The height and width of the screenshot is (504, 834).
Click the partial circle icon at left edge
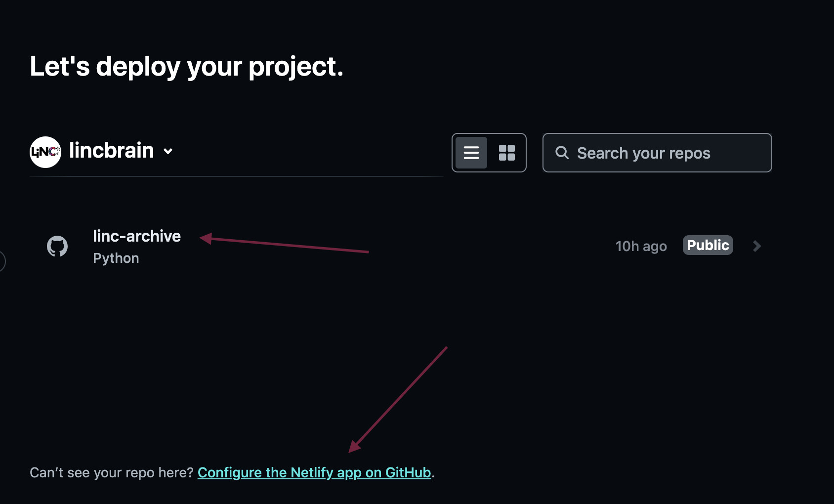pyautogui.click(x=2, y=261)
